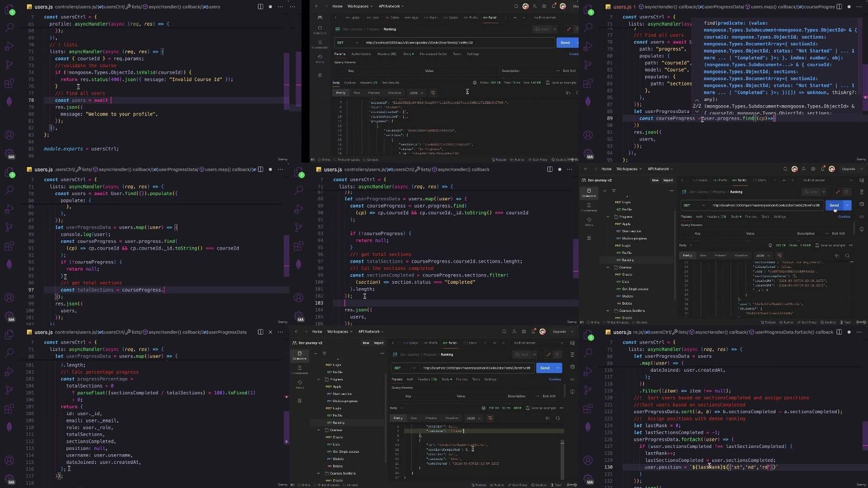
Task: Switch to the Authorization request tab
Action: point(361,54)
